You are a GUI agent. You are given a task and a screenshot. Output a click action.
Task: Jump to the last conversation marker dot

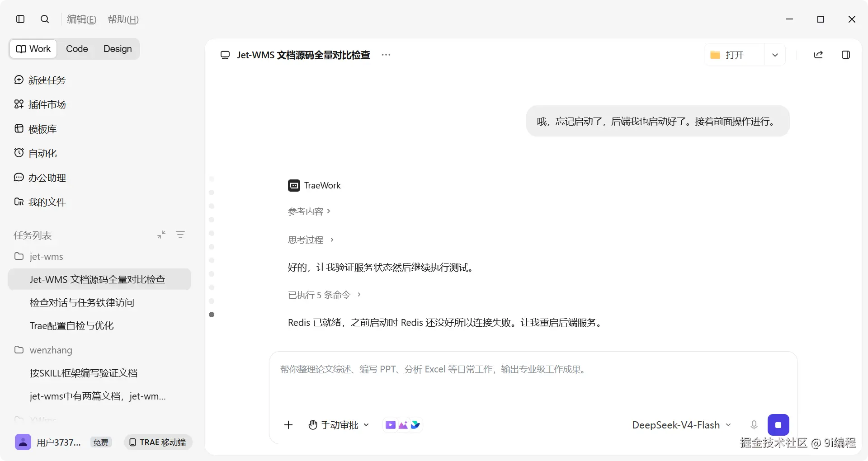(212, 315)
